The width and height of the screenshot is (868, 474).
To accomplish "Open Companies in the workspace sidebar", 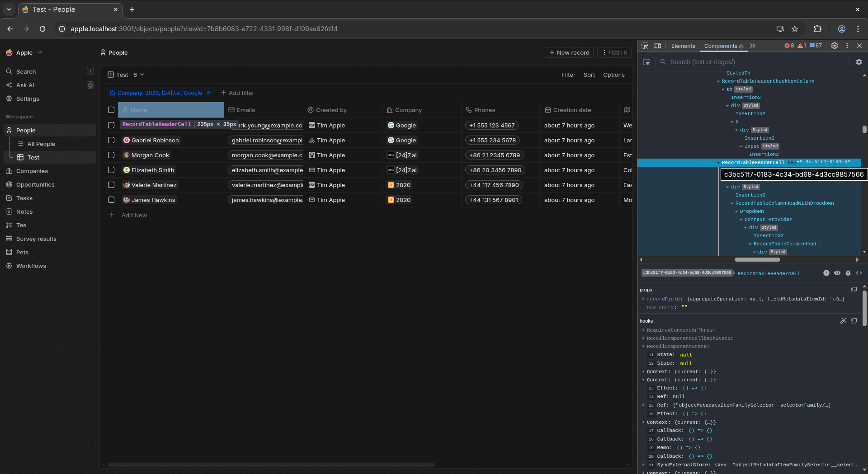I will pos(32,171).
